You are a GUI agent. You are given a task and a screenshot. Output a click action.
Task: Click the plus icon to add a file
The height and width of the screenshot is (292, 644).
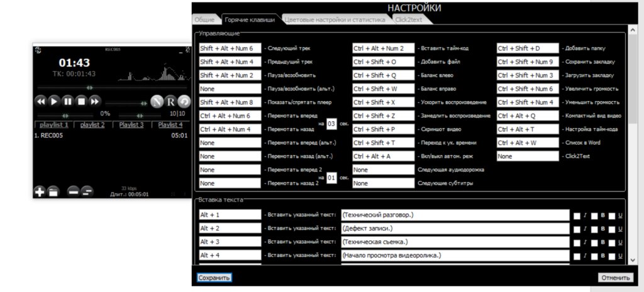point(40,192)
